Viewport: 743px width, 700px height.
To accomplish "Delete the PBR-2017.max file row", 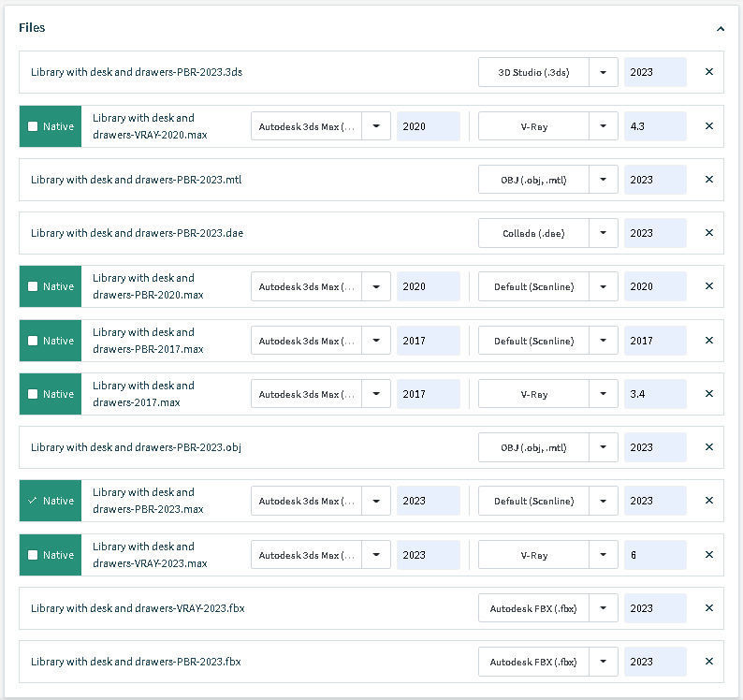I will point(708,341).
